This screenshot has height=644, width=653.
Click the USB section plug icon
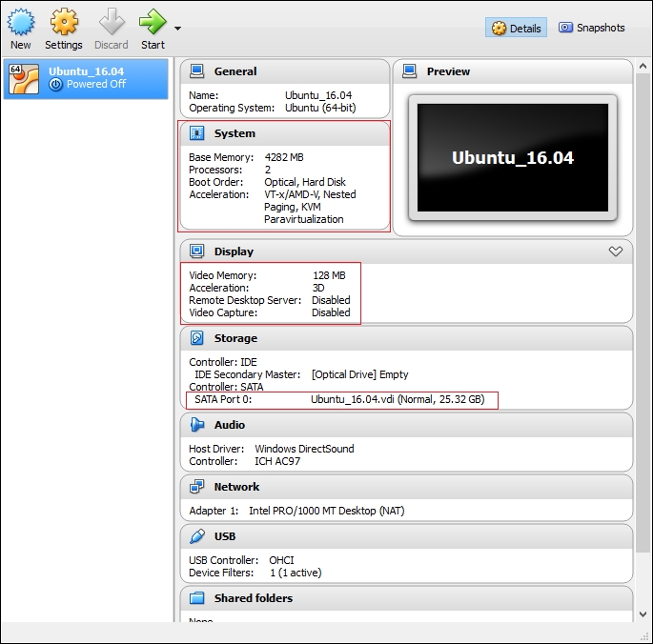pos(197,536)
